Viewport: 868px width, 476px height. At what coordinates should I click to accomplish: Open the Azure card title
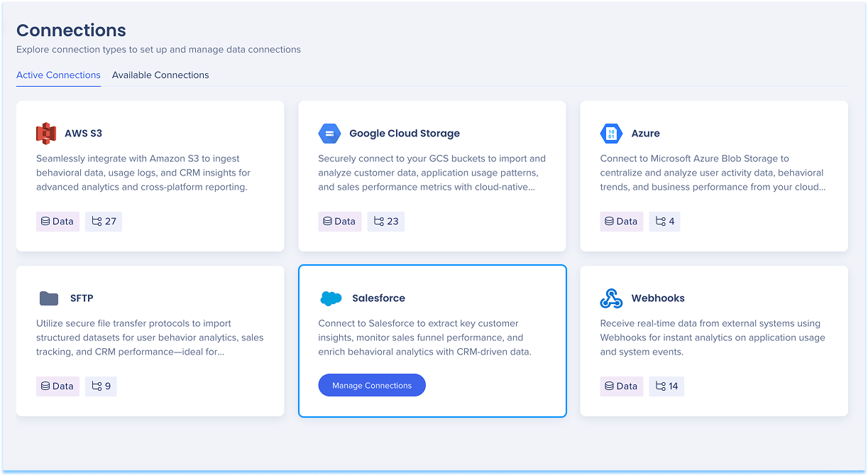tap(646, 134)
